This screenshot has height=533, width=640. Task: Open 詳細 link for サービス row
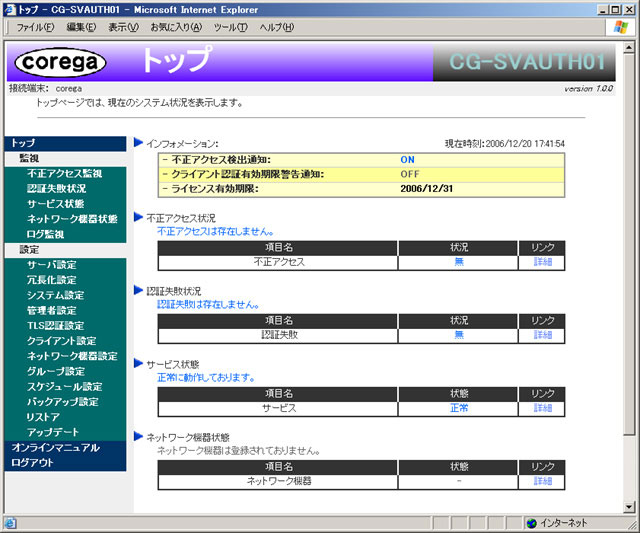pos(542,408)
